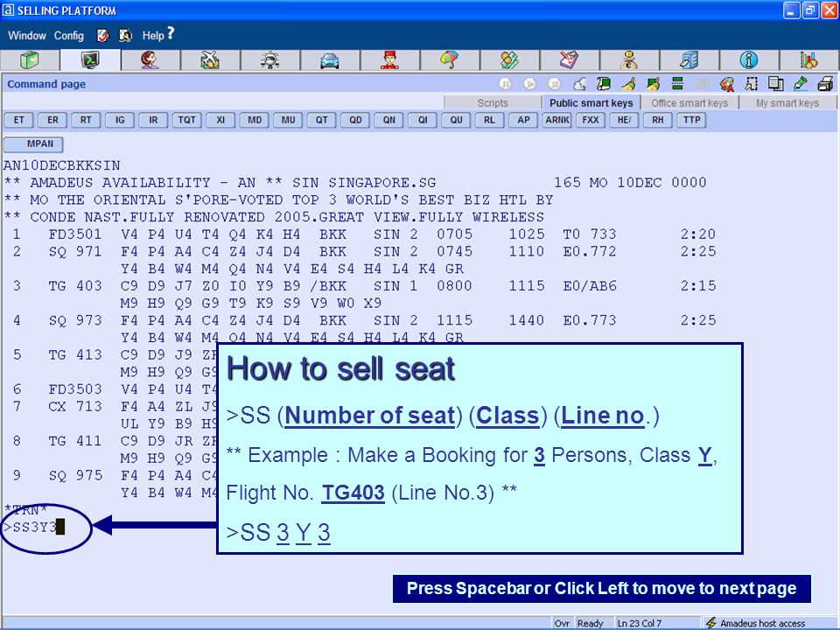Open the Config menu
Image resolution: width=840 pixels, height=630 pixels.
point(69,35)
